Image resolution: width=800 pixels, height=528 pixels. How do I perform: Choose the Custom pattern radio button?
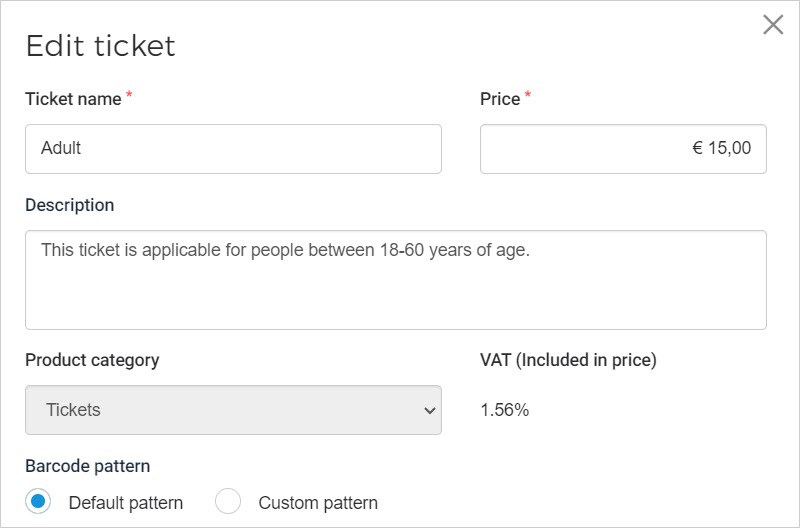pyautogui.click(x=228, y=502)
